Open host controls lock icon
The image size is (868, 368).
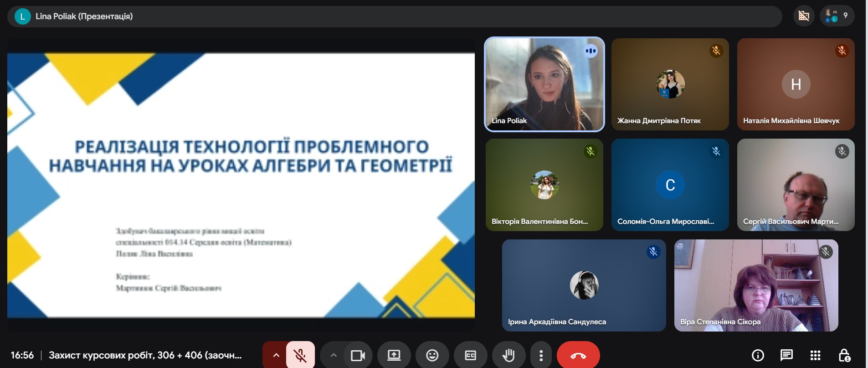click(844, 355)
